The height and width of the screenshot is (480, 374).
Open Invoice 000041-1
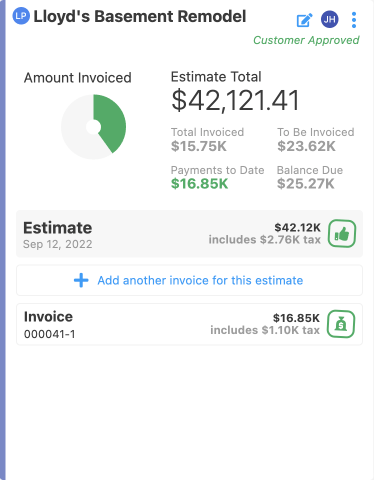coord(189,324)
